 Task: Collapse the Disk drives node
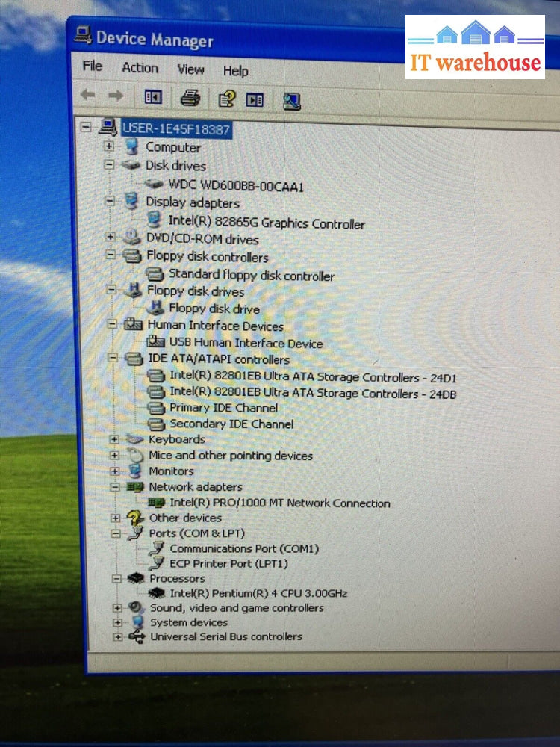coord(110,164)
